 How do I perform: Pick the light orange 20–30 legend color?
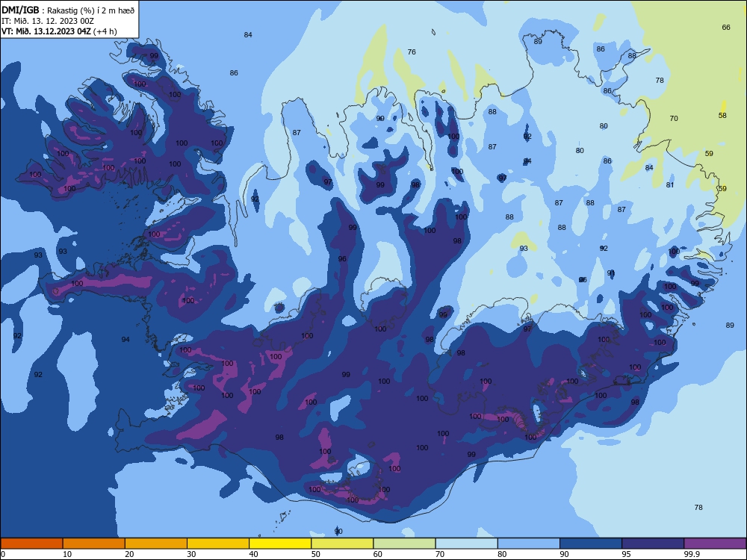tap(156, 544)
